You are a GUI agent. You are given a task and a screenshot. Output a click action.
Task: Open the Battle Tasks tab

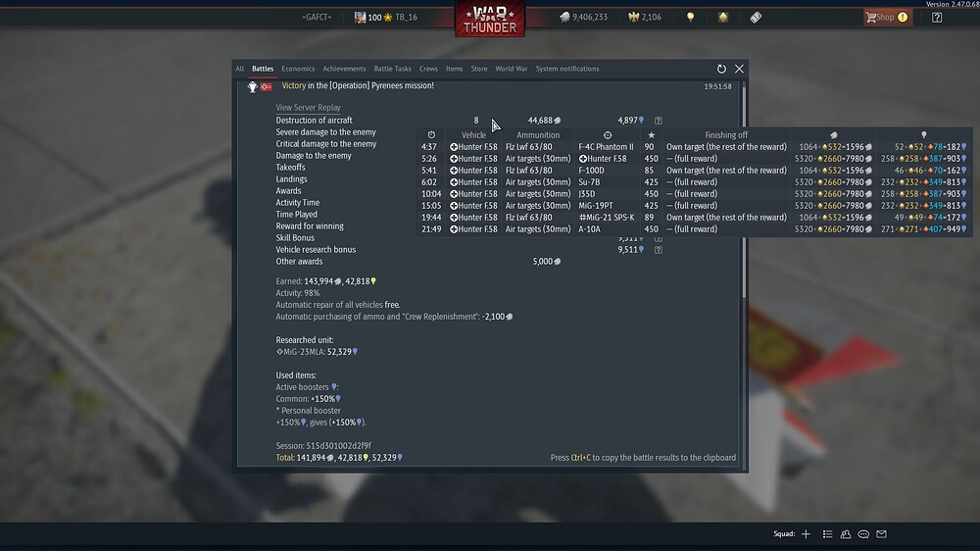point(393,69)
